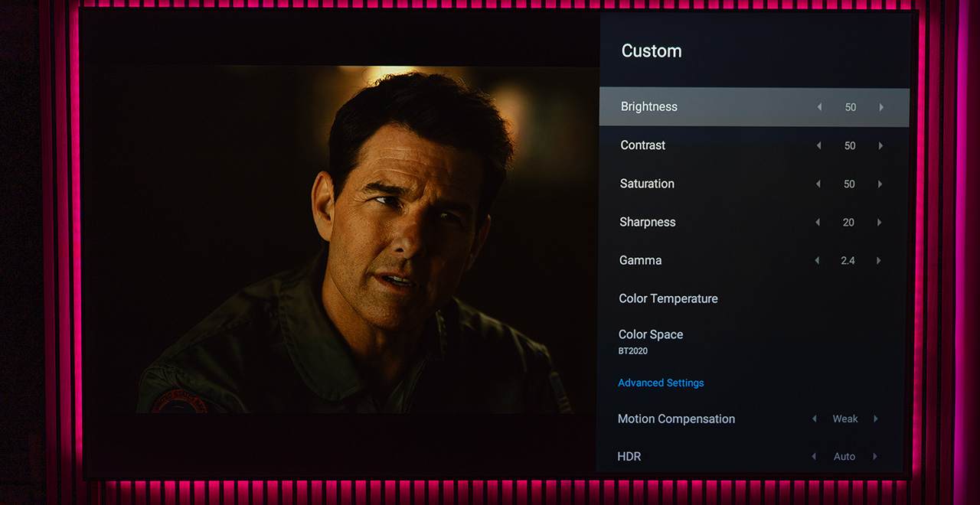
Task: Lower Contrast using left arrow
Action: (818, 145)
